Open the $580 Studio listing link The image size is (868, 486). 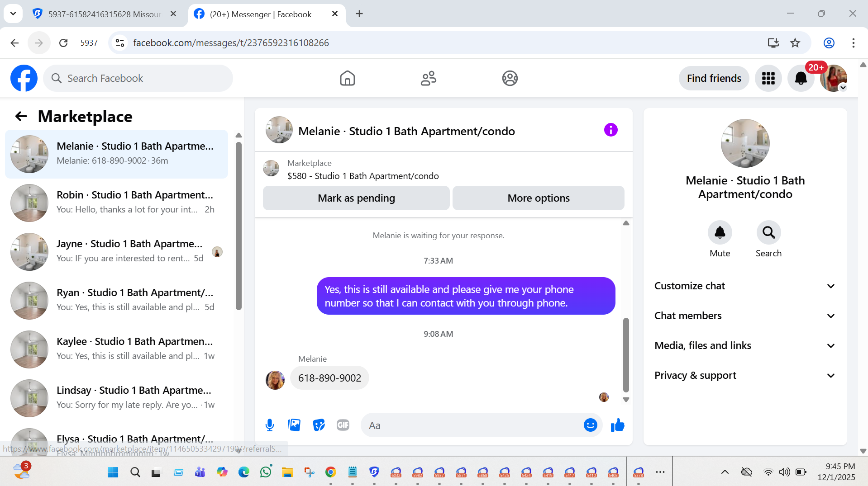coord(363,176)
